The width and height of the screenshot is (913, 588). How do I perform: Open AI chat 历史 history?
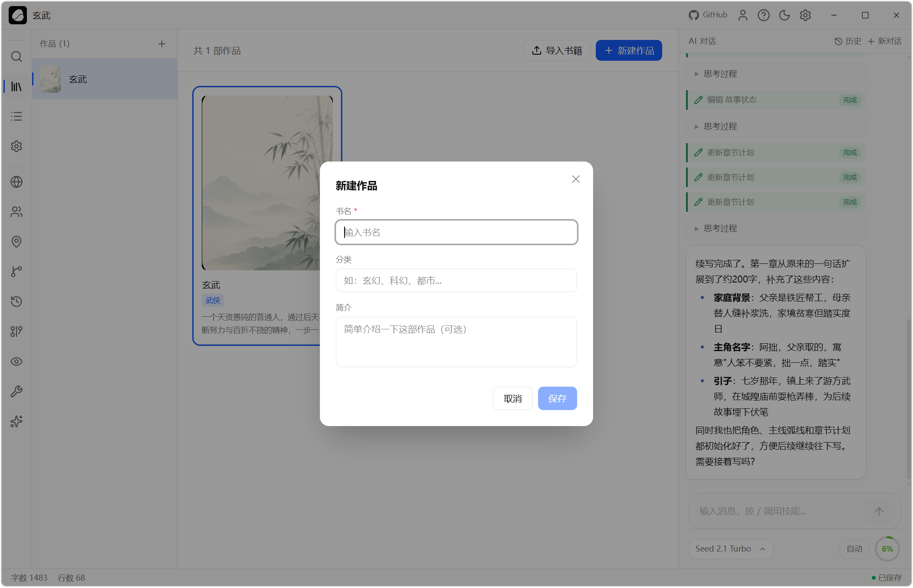(848, 41)
